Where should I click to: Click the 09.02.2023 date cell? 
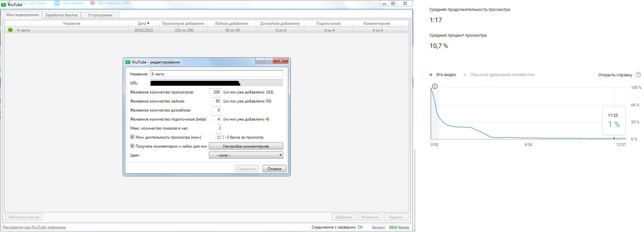pyautogui.click(x=143, y=30)
